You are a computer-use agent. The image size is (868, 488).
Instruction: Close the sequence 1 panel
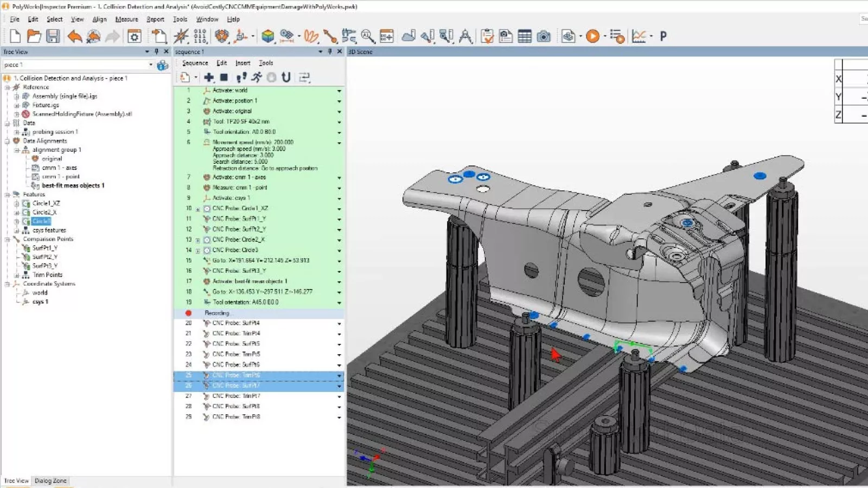coord(340,52)
